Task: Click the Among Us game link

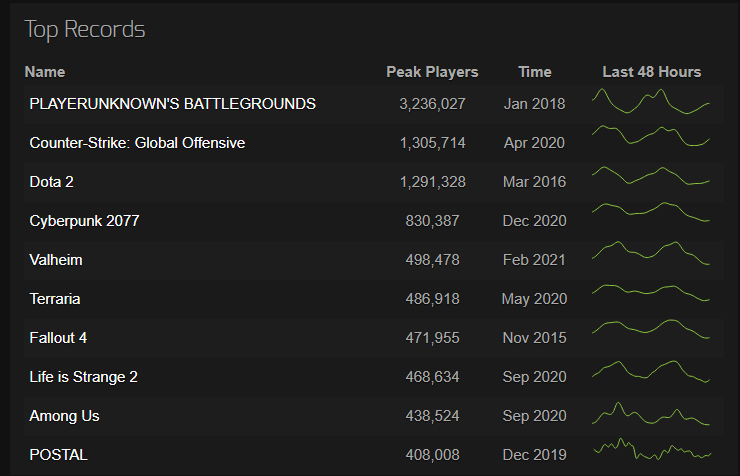Action: point(64,416)
